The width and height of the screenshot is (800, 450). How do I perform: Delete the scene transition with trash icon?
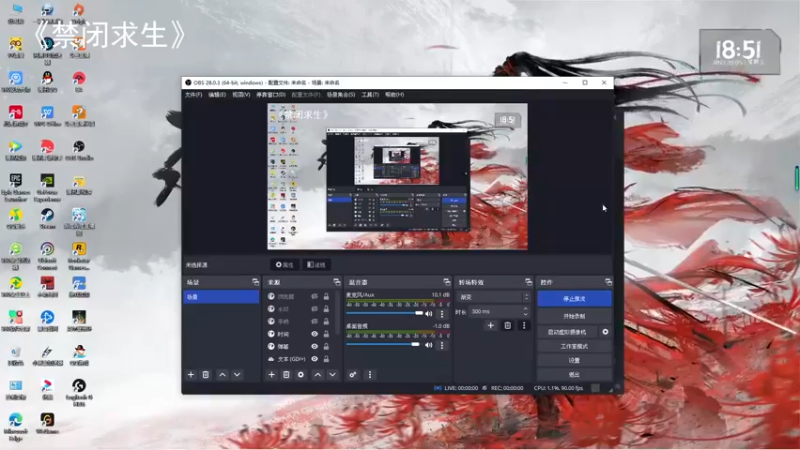tap(508, 326)
